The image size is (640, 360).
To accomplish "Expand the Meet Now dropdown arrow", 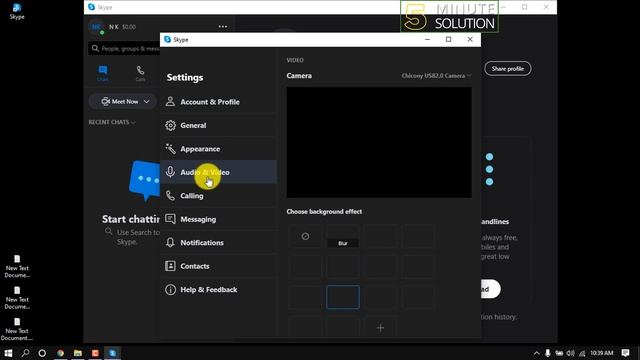I will click(x=147, y=101).
